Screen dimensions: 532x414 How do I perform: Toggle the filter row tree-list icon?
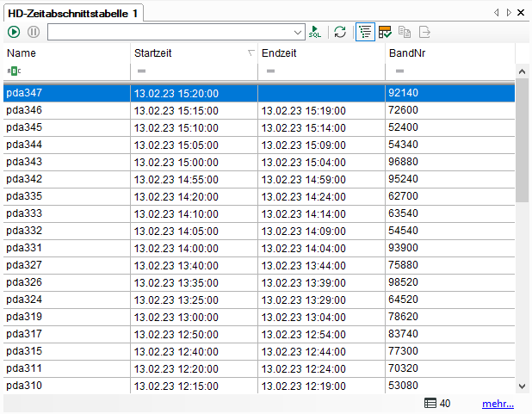pos(366,32)
